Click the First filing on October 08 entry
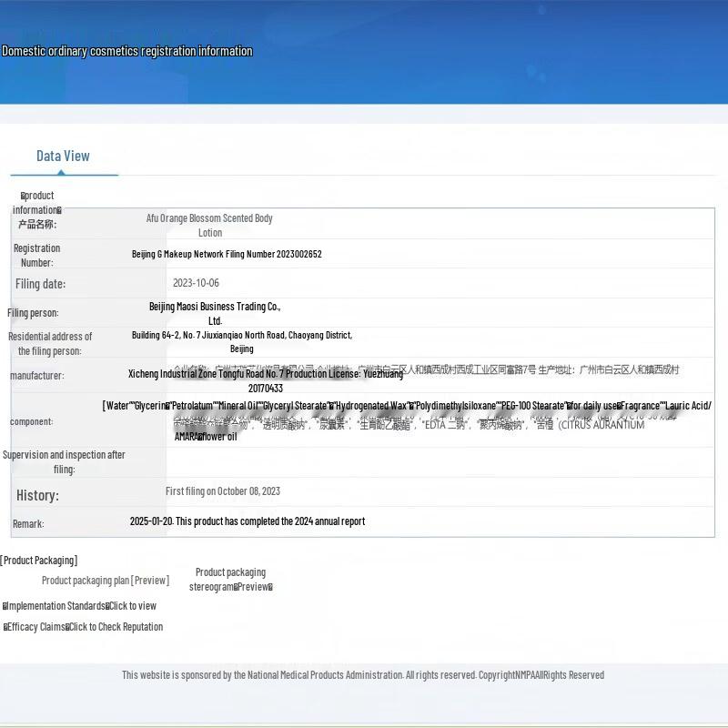The width and height of the screenshot is (728, 728). (223, 491)
